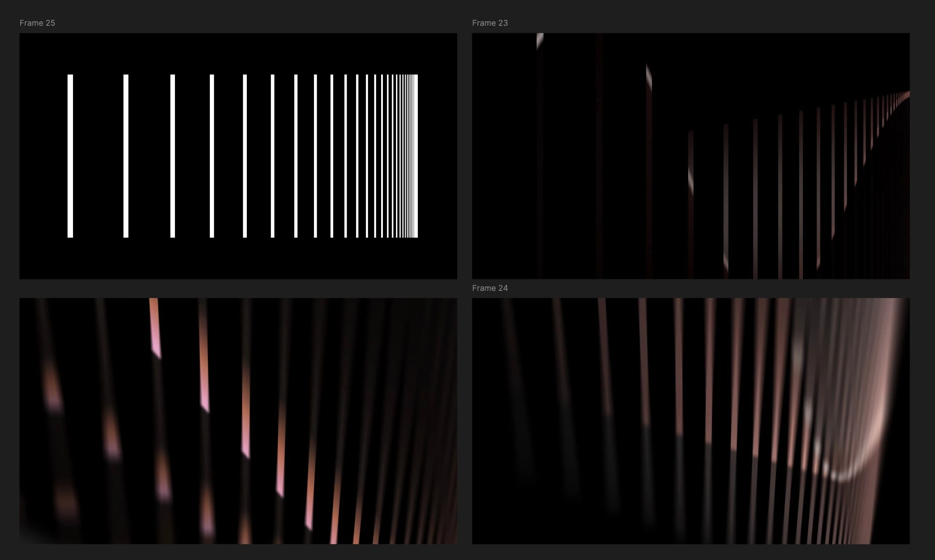The height and width of the screenshot is (560, 935).
Task: Click the leftmost white bar in Frame 25
Action: click(70, 156)
